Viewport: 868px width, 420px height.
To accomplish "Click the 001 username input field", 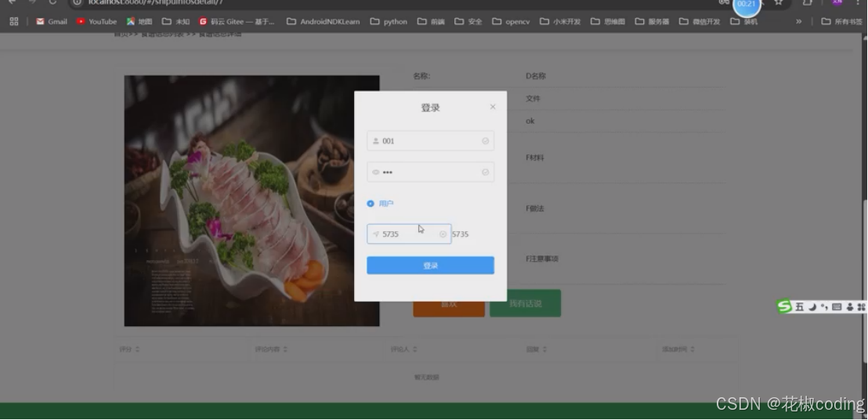I will point(430,141).
